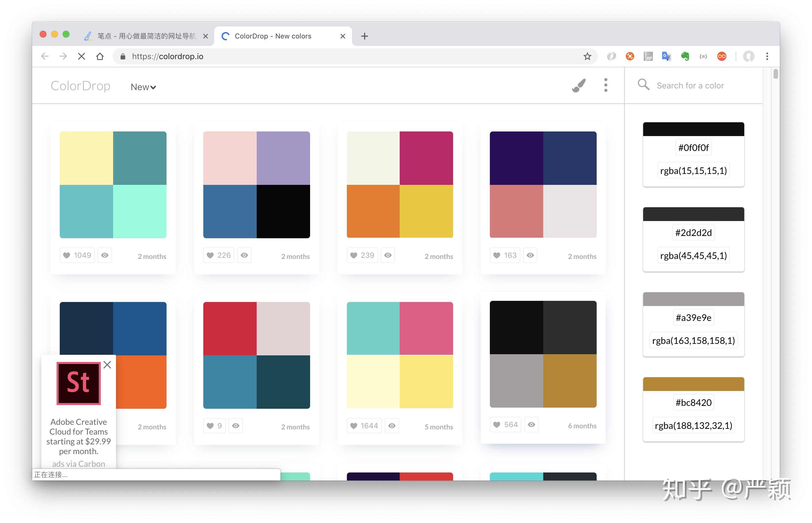Click the search magnifier icon

(643, 85)
